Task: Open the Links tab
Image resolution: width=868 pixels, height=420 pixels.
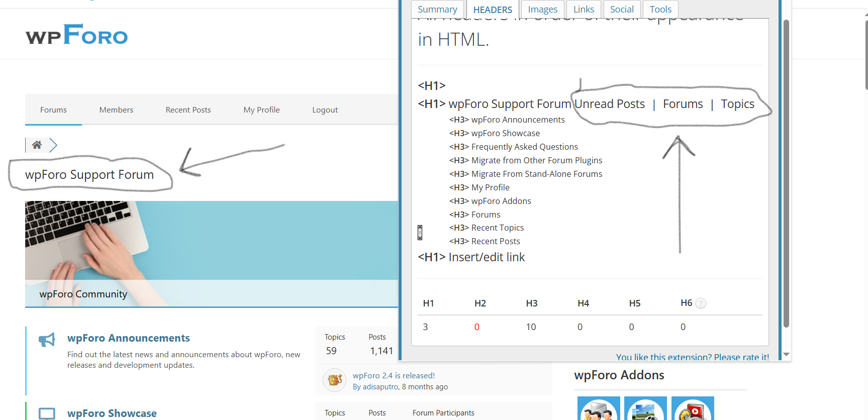Action: 584,9
